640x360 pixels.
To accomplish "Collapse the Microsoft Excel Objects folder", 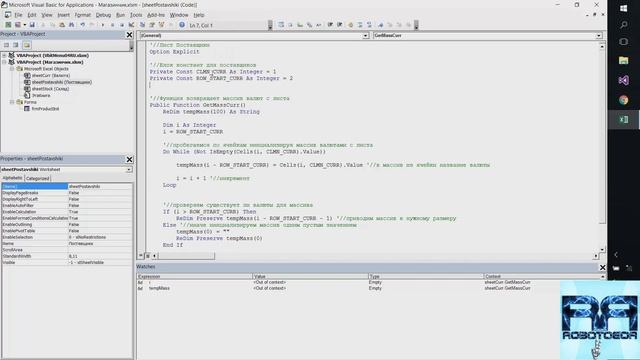I will pyautogui.click(x=12, y=69).
